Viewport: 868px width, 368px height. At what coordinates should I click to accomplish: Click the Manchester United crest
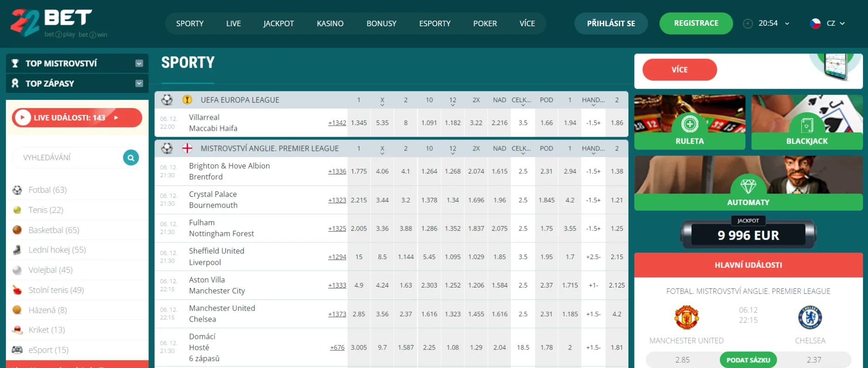coord(686,317)
